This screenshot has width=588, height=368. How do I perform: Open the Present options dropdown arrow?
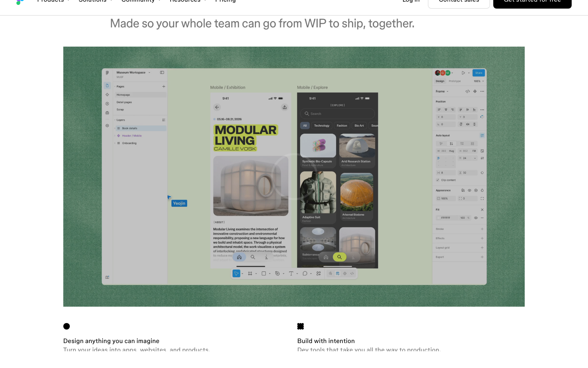pos(469,73)
